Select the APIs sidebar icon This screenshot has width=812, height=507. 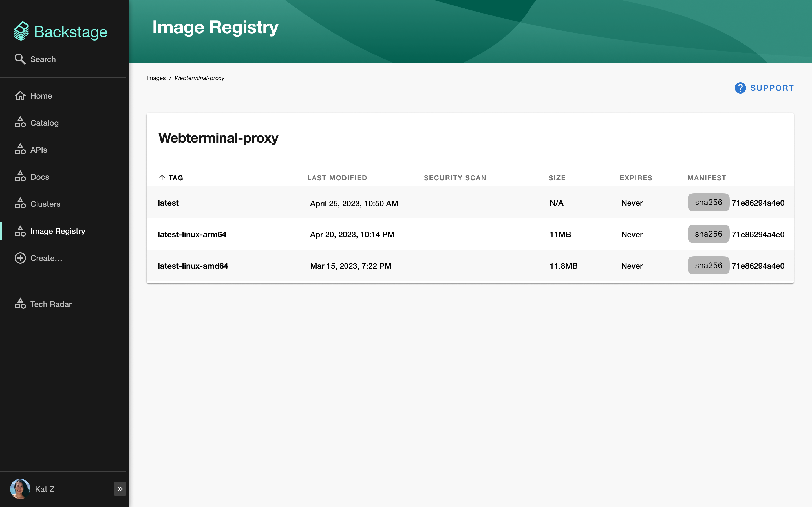(20, 150)
